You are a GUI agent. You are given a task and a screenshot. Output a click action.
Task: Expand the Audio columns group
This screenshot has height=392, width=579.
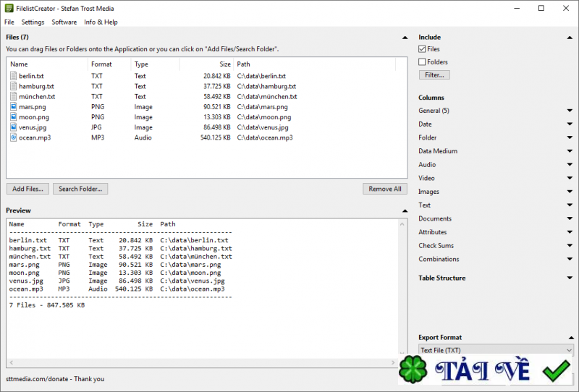click(570, 164)
